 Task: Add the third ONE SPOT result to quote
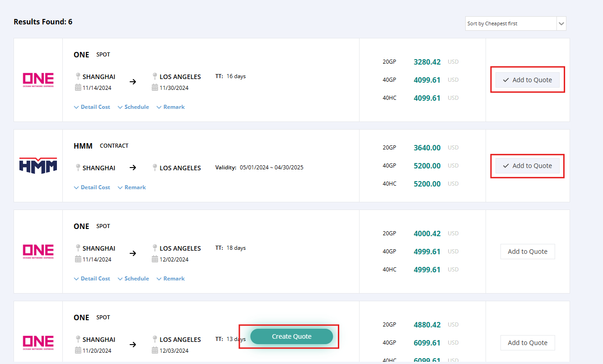[x=528, y=252]
